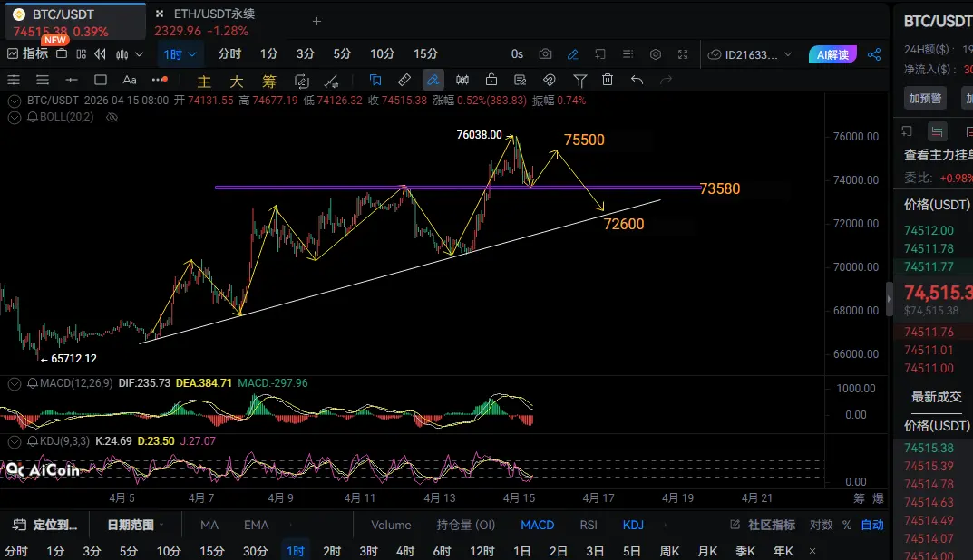Click the 筹 chip distribution icon
The width and height of the screenshot is (973, 560).
(268, 81)
